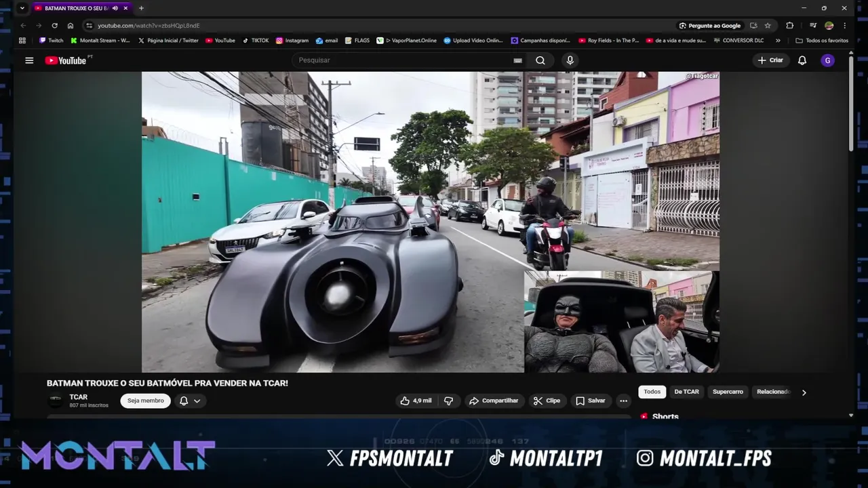Open browser extensions puzzle icon

[789, 26]
